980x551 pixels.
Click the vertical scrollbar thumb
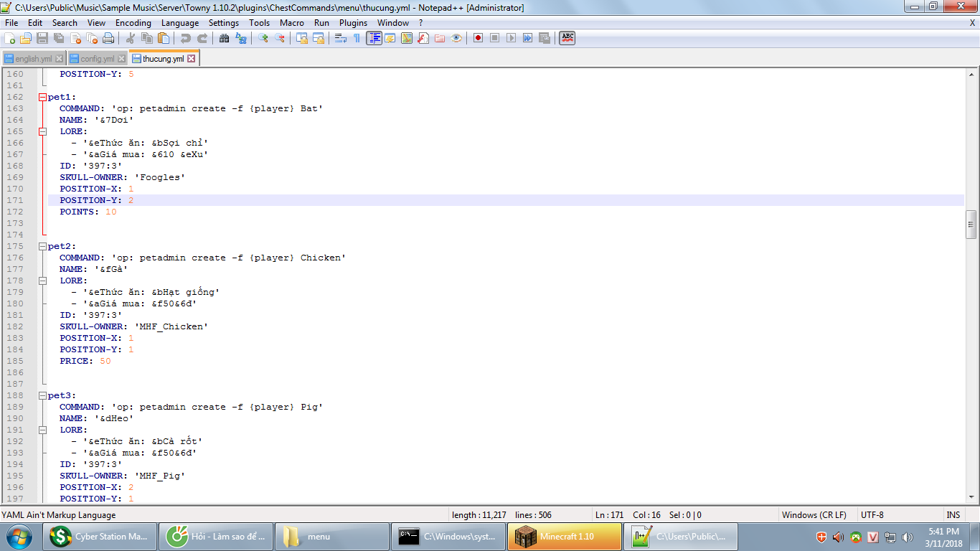[x=971, y=224]
